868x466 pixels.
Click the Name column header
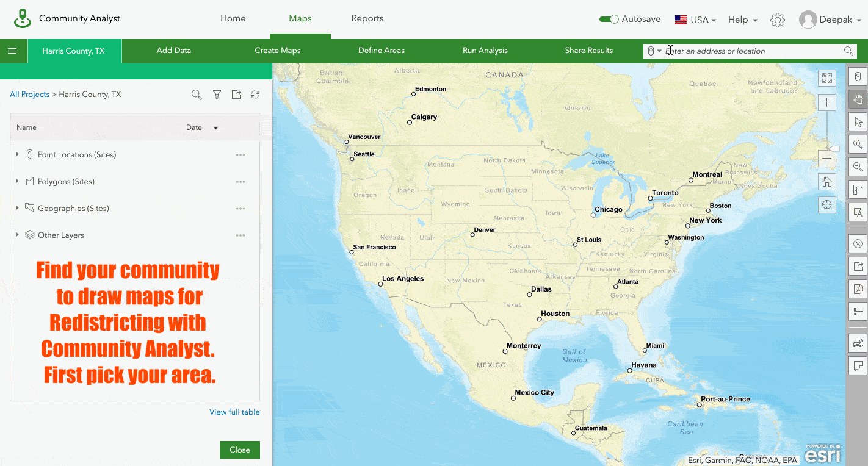(x=26, y=127)
